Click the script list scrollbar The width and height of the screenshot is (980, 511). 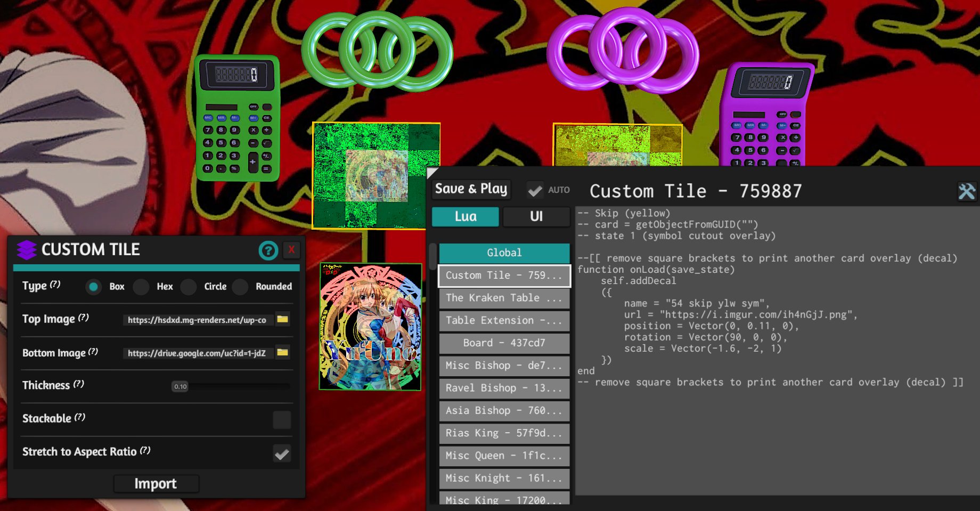(433, 257)
